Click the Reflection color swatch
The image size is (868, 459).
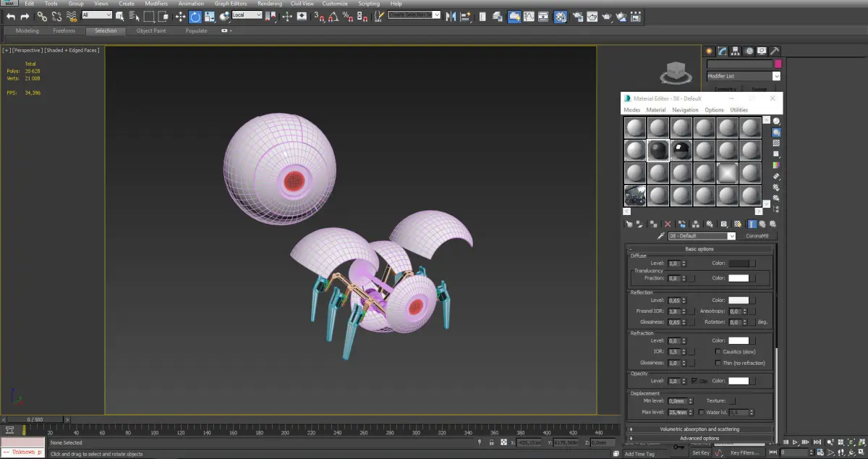(x=738, y=300)
